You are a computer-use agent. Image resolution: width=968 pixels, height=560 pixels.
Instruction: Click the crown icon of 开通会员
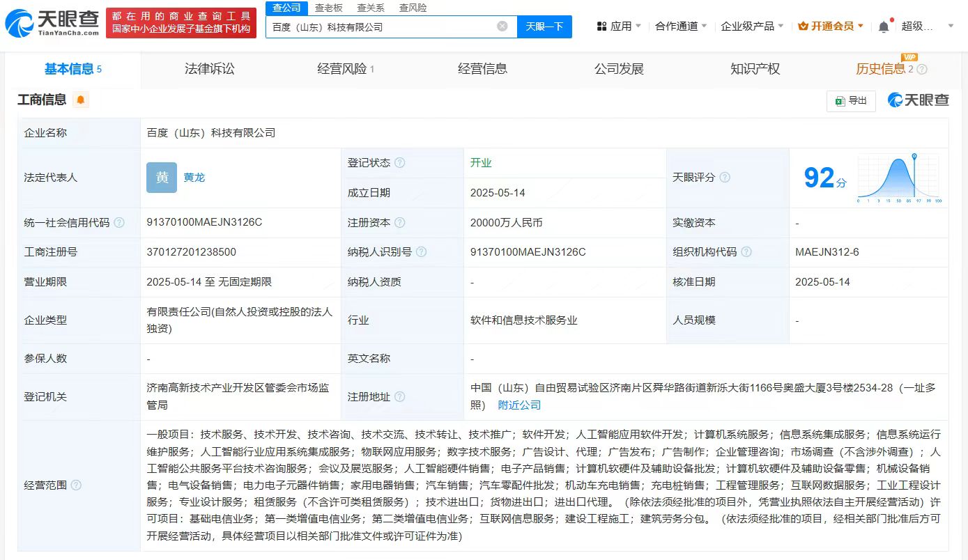click(x=803, y=26)
